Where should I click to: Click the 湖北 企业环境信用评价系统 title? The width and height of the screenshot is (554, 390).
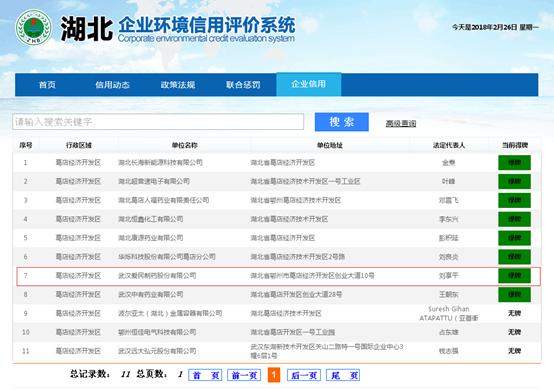click(x=178, y=28)
